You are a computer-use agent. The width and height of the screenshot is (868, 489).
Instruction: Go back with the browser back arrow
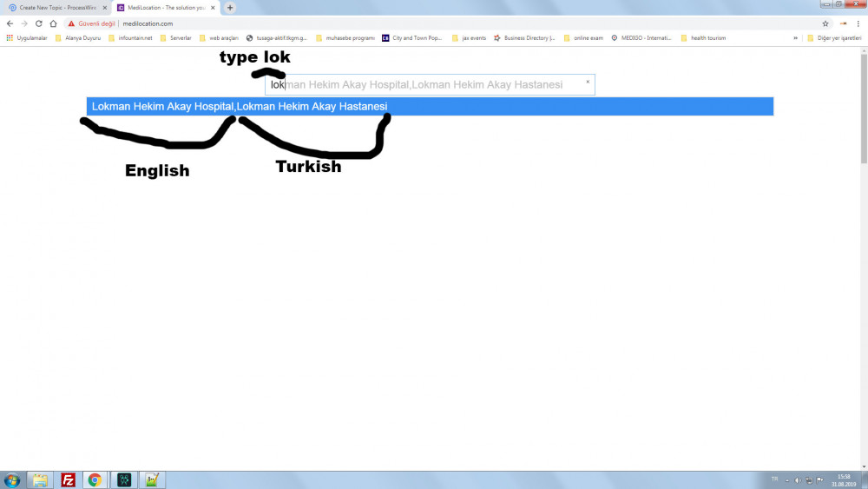pos(10,23)
